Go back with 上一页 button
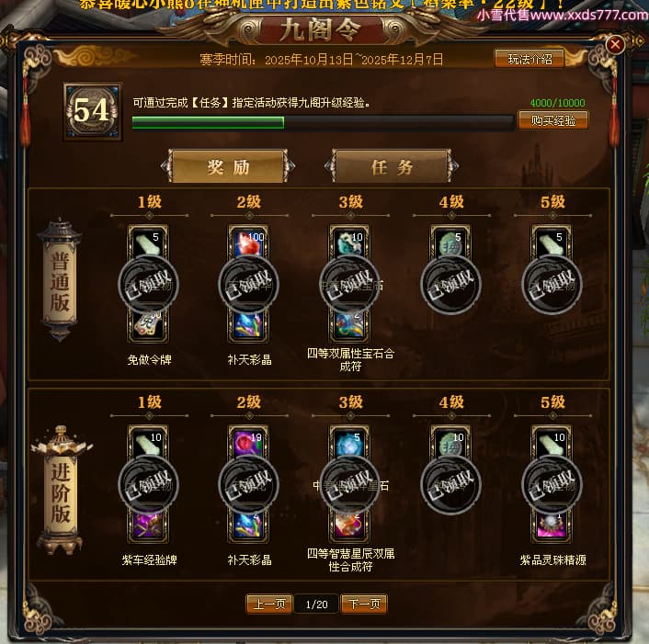This screenshot has width=649, height=644. [269, 604]
